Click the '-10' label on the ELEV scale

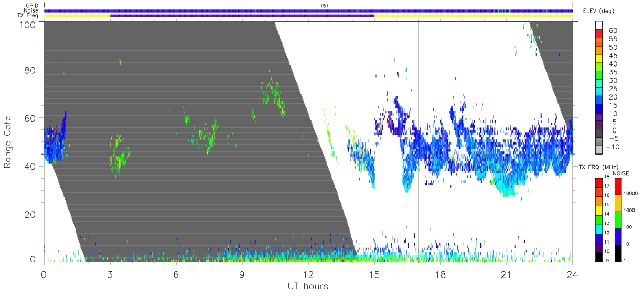(611, 147)
